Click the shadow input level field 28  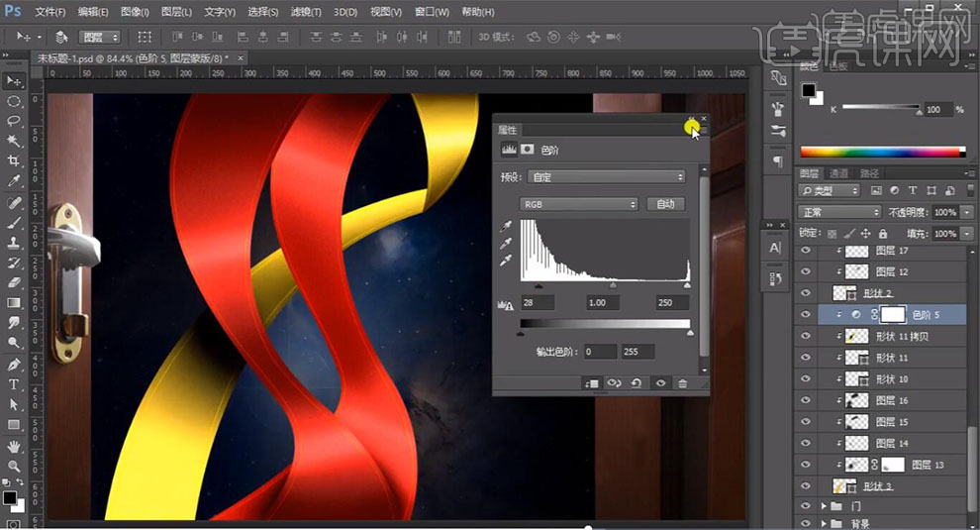538,301
